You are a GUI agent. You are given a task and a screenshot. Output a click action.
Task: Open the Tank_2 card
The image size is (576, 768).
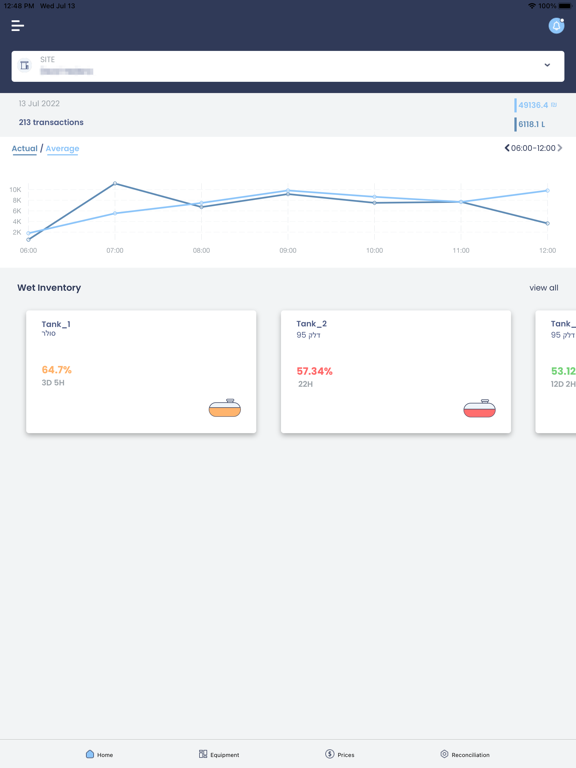(x=396, y=371)
